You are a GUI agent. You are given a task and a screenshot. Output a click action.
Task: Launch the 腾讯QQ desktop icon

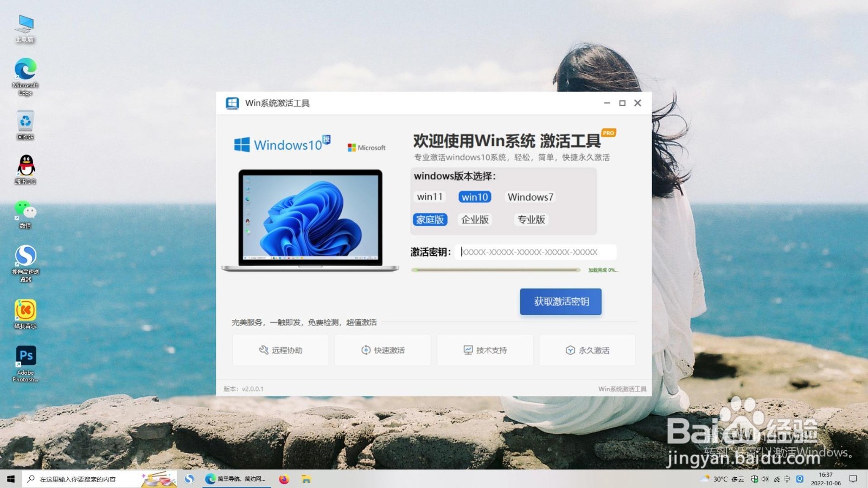click(x=25, y=169)
